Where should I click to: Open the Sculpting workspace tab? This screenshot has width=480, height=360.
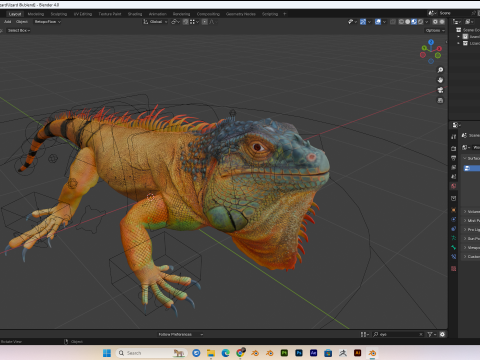click(59, 14)
